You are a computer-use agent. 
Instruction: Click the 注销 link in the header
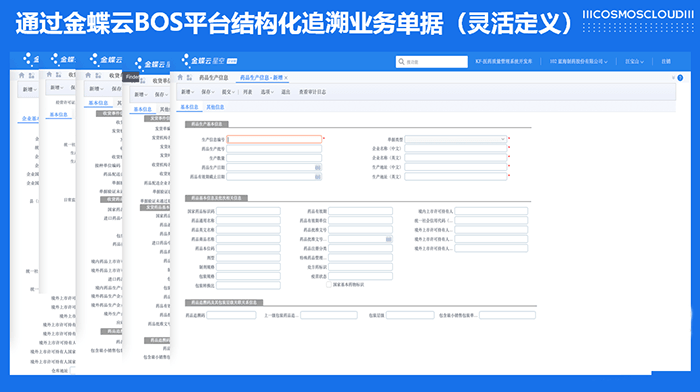click(666, 62)
